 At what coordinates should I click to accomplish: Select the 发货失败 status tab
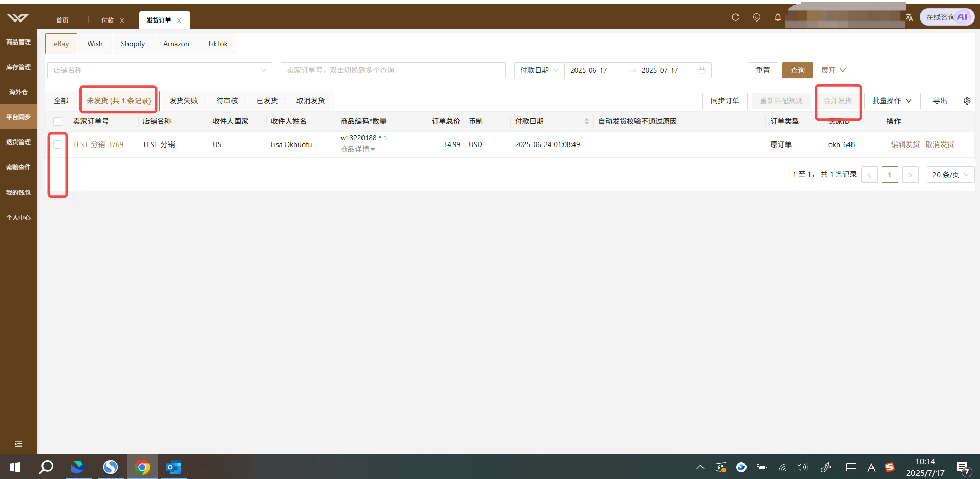183,101
